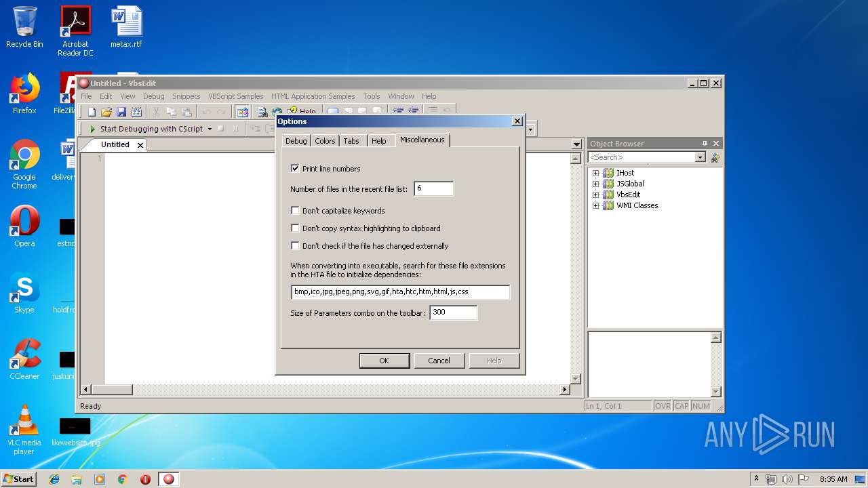
Task: Click the New file toolbar icon
Action: [92, 112]
